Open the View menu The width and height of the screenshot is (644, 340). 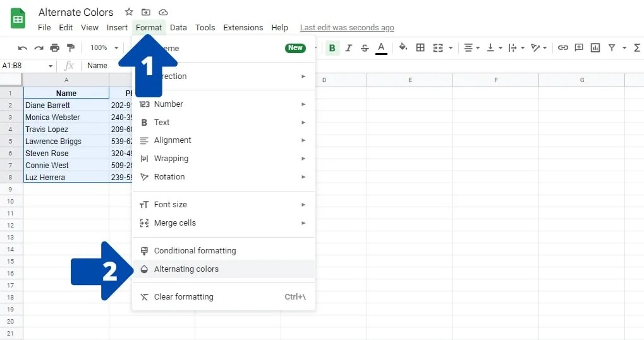(x=90, y=28)
